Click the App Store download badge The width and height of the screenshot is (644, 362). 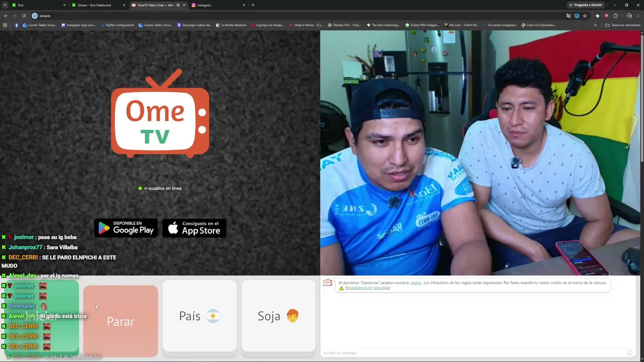click(194, 228)
